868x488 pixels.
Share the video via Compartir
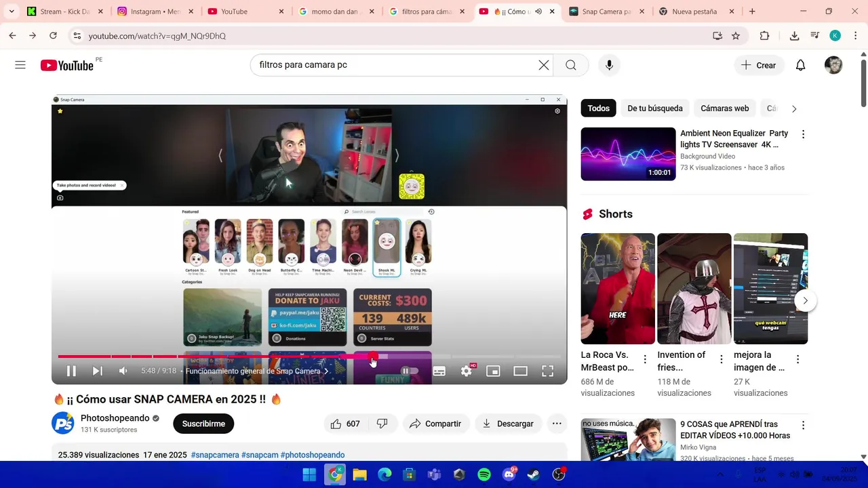click(x=435, y=424)
